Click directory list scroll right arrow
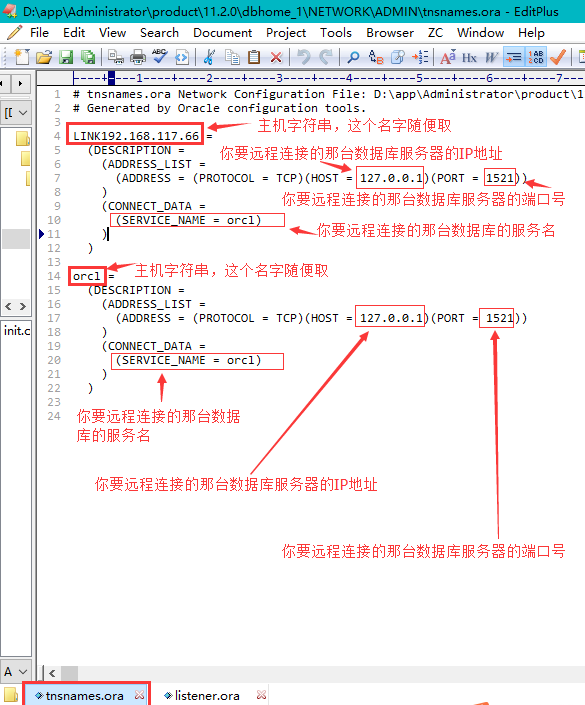Screen dimensions: 585x705 (x=23, y=307)
